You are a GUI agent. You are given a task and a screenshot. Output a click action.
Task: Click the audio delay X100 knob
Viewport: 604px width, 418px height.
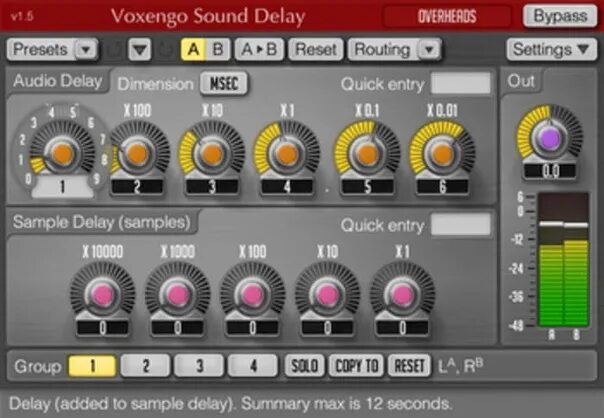137,153
